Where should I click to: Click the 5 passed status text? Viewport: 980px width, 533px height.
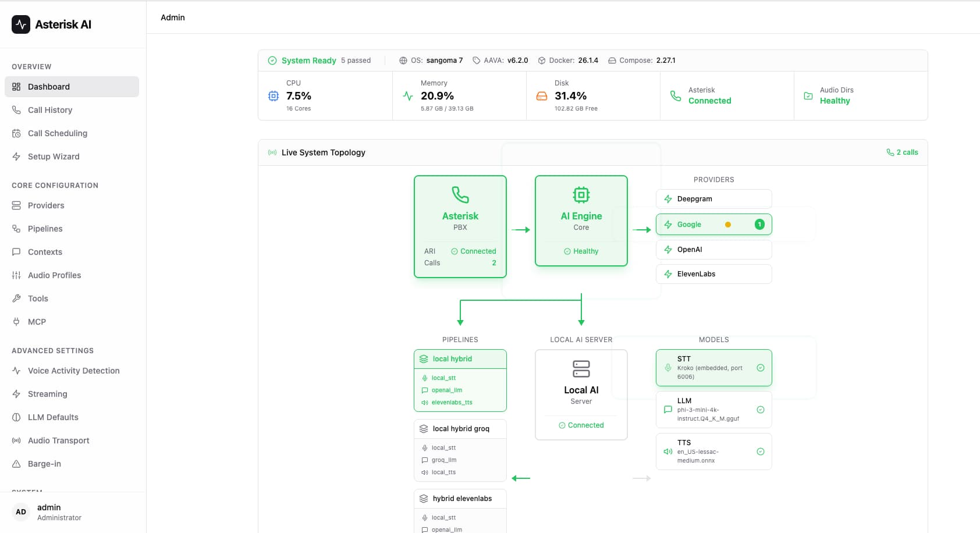point(356,61)
